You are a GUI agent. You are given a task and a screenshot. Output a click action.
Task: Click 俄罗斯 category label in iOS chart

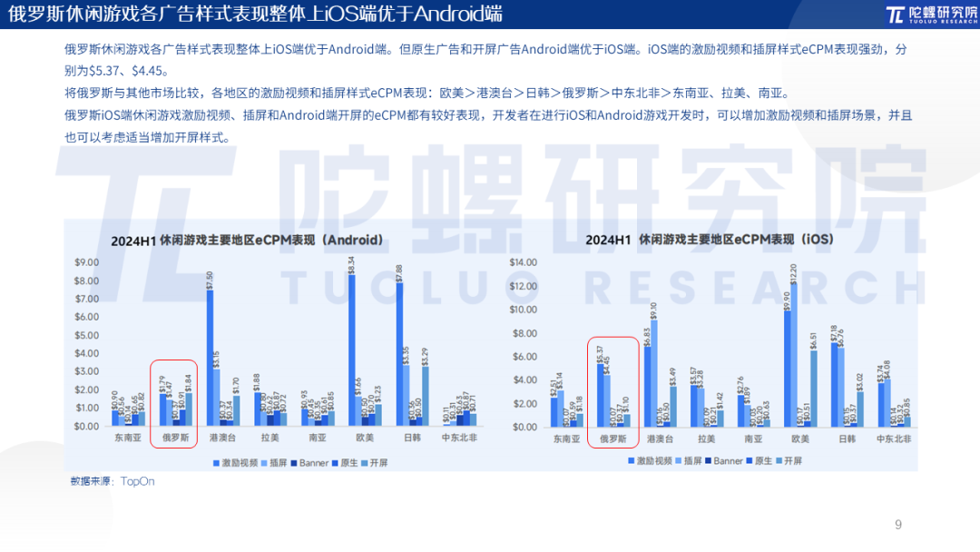pyautogui.click(x=613, y=439)
